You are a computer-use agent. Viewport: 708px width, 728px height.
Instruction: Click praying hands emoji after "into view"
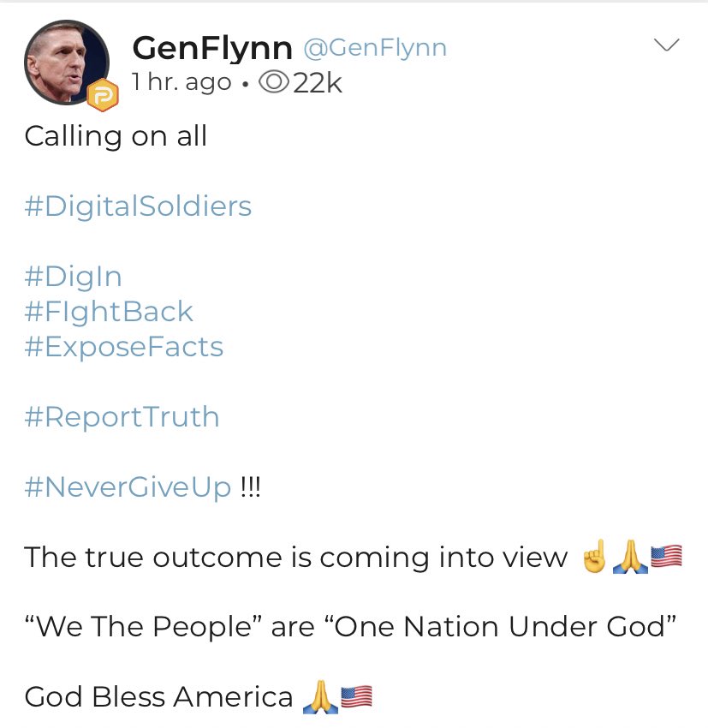tap(629, 558)
